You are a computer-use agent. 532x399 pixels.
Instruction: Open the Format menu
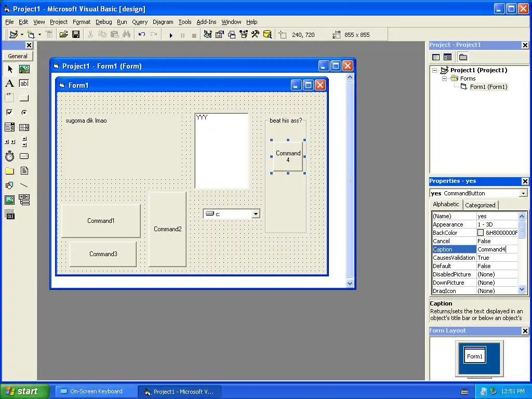pos(82,22)
